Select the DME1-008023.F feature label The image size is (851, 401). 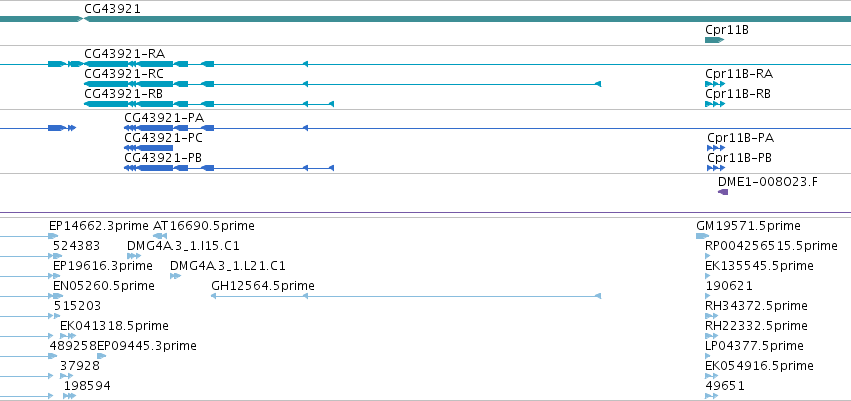pyautogui.click(x=767, y=182)
